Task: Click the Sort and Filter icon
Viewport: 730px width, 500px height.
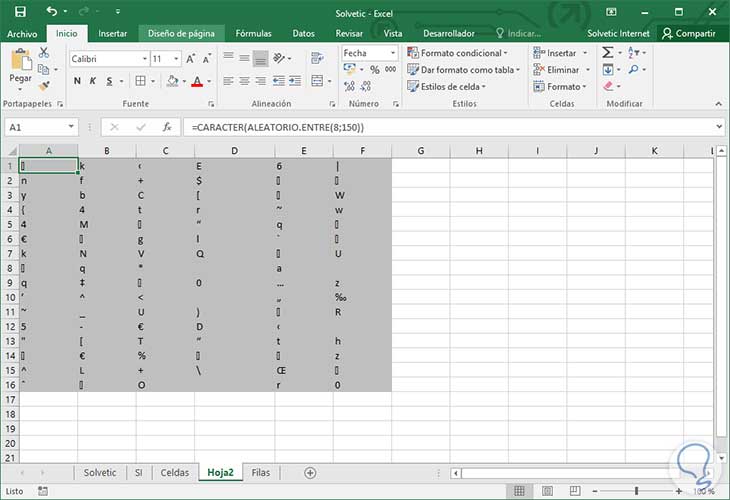Action: 634,53
